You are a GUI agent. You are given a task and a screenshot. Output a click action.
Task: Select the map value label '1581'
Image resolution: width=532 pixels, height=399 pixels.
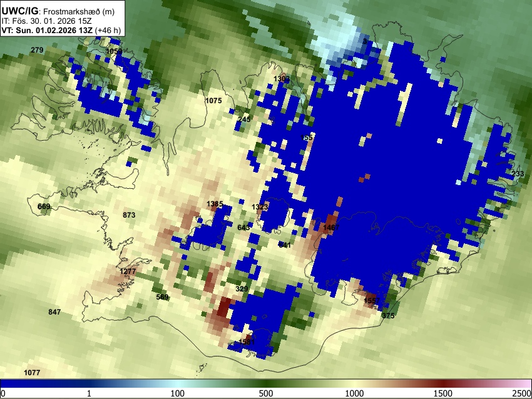(247, 341)
